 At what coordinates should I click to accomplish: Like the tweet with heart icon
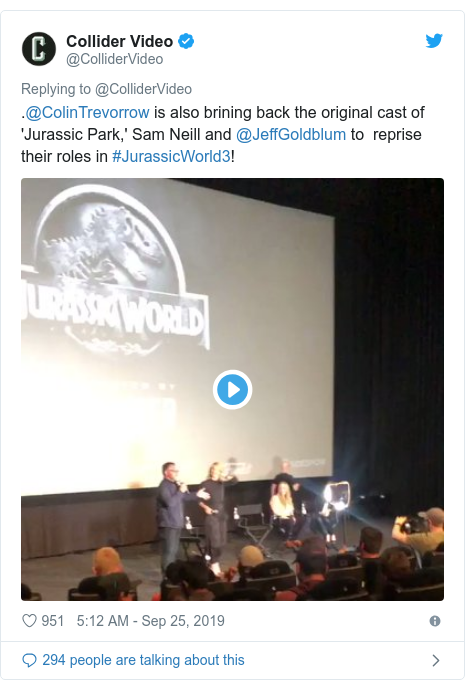pos(29,620)
